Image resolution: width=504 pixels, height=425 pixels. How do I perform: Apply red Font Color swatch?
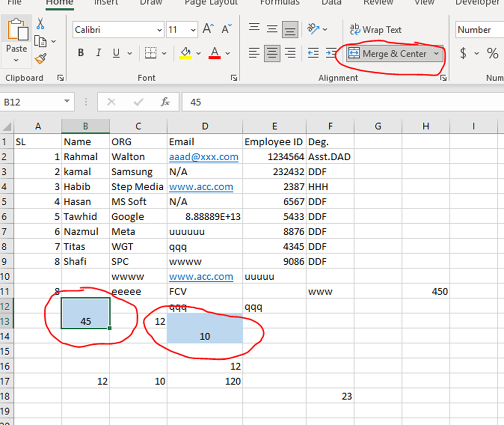tap(215, 53)
